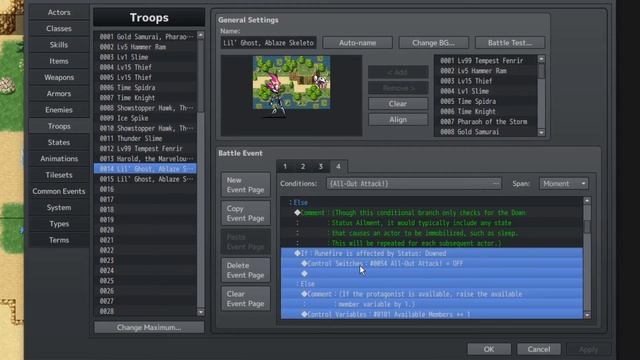The width and height of the screenshot is (640, 360).
Task: Select enemy 0002 Lv5 Hammer Ram
Action: click(x=486, y=71)
